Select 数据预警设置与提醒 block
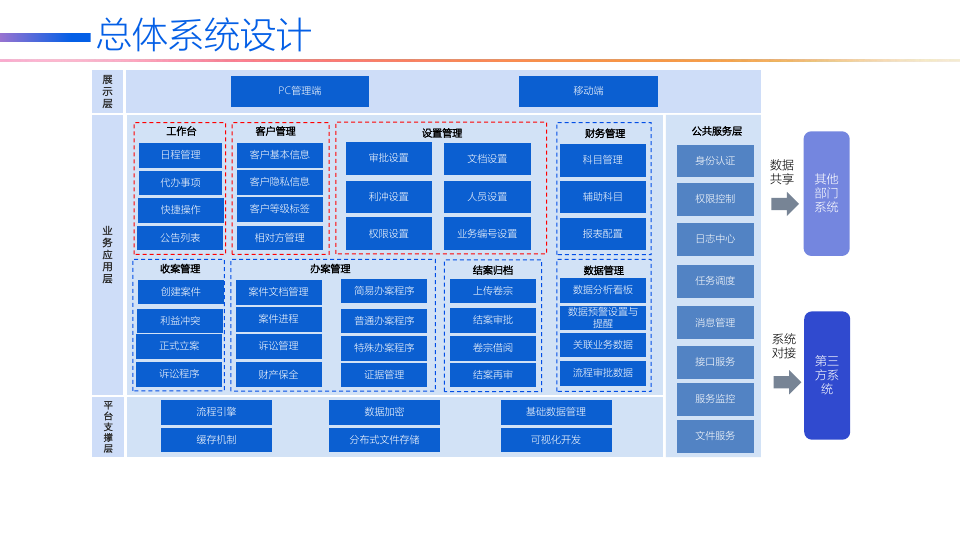960x540 pixels. click(602, 317)
